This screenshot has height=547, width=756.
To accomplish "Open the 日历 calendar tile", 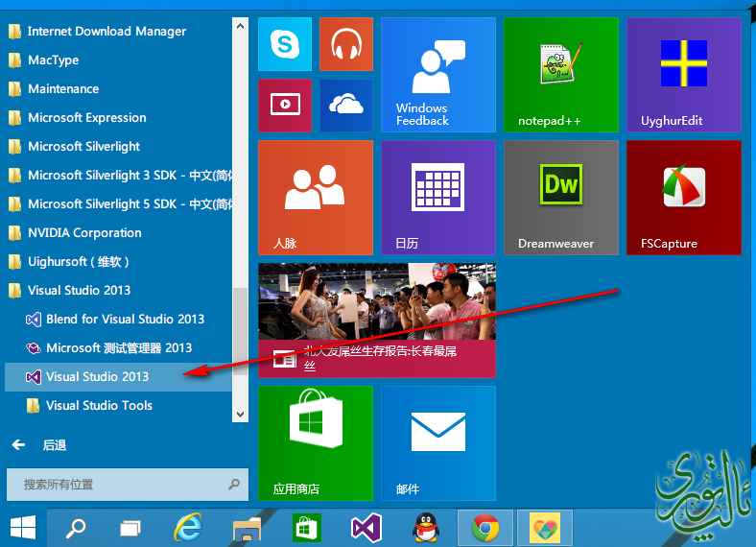I will click(x=438, y=198).
